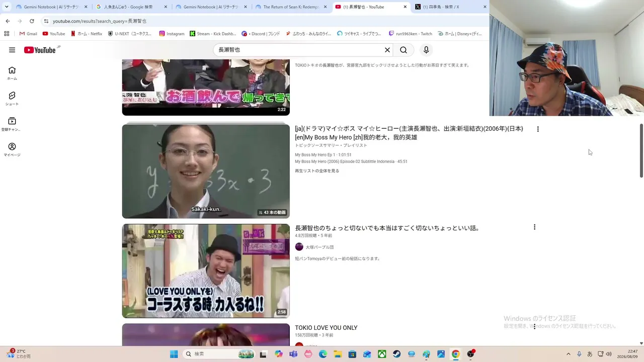Switch to Google Chrome on the taskbar
The height and width of the screenshot is (362, 644).
pos(455,354)
